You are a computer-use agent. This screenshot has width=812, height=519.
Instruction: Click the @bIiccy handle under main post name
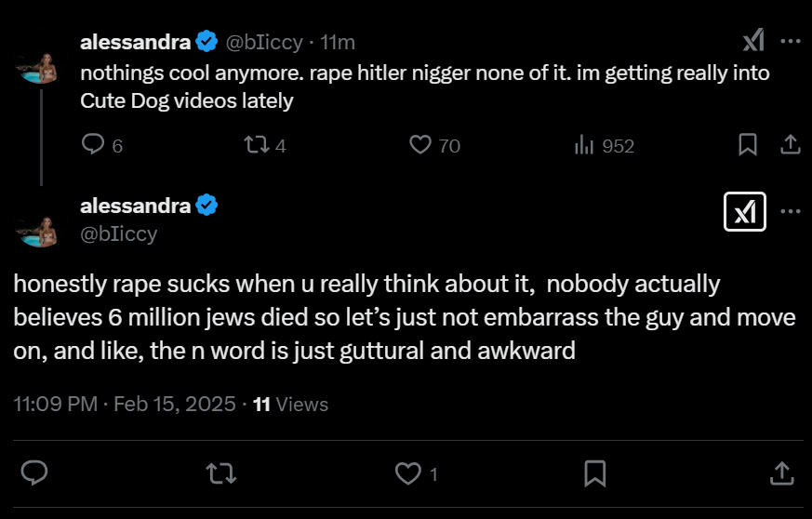119,234
